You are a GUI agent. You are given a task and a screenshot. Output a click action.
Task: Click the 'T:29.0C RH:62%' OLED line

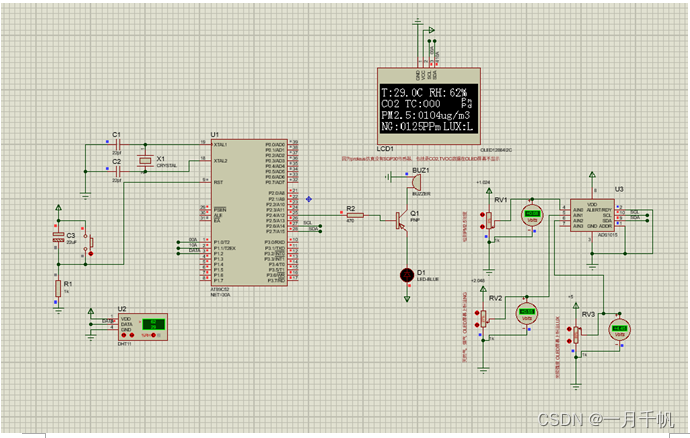pos(424,93)
